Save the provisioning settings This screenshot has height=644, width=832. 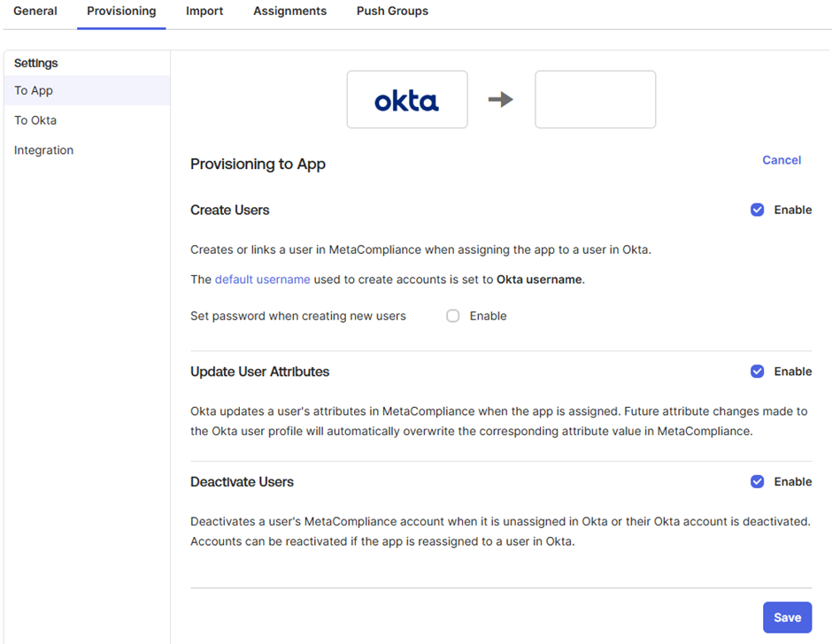[x=788, y=617]
